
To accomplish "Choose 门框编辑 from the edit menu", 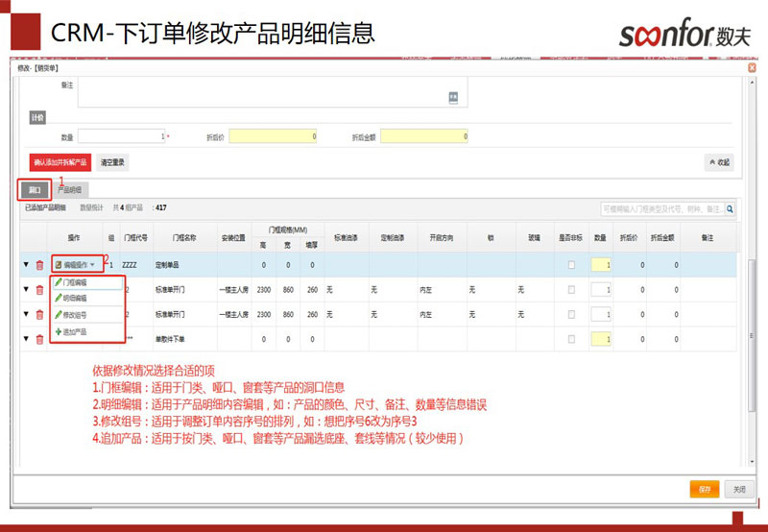I will click(x=74, y=282).
